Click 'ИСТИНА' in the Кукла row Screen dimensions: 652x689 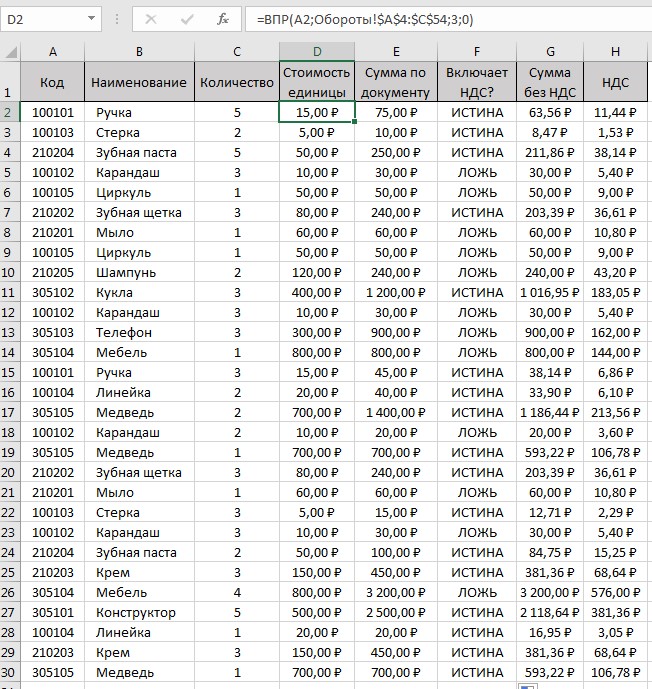coord(477,293)
